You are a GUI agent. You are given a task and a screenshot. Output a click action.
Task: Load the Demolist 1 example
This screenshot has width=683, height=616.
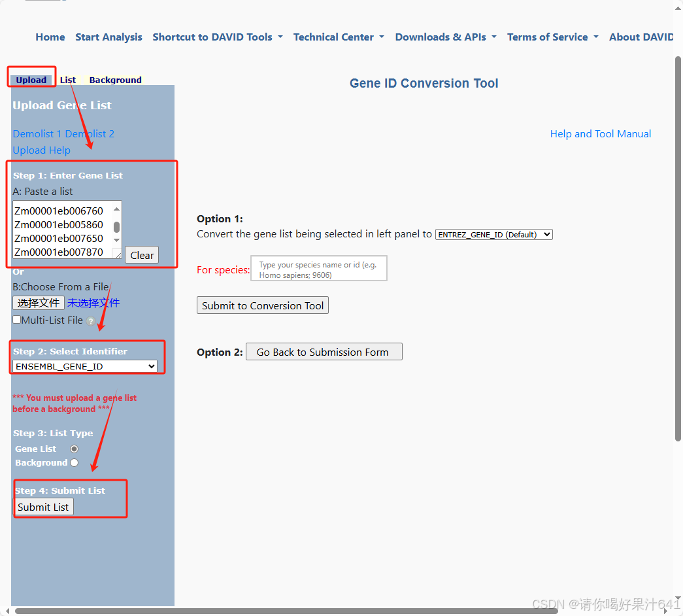[x=37, y=134]
